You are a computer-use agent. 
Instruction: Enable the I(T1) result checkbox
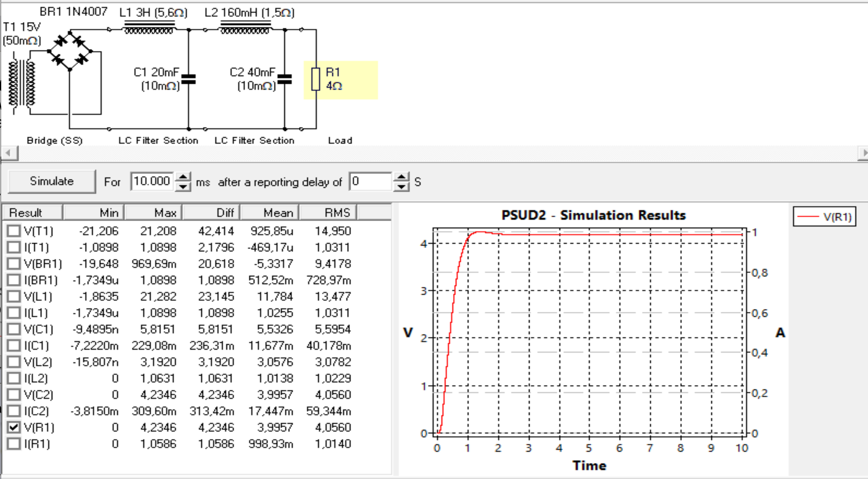pos(14,247)
